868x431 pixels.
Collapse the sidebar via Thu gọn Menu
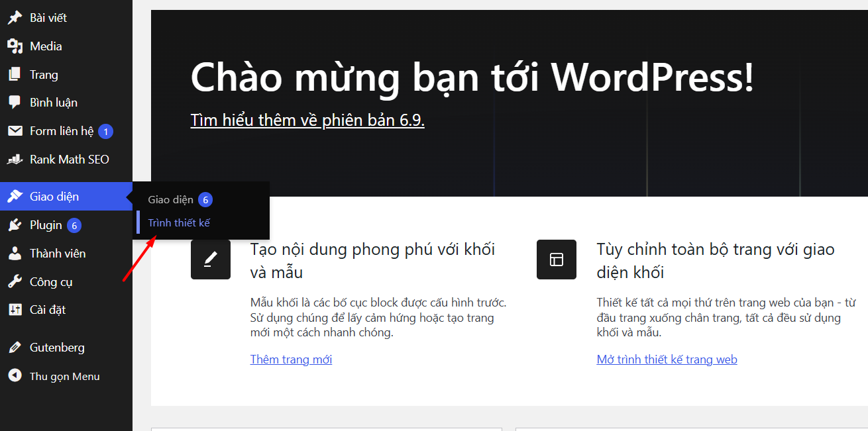[64, 375]
